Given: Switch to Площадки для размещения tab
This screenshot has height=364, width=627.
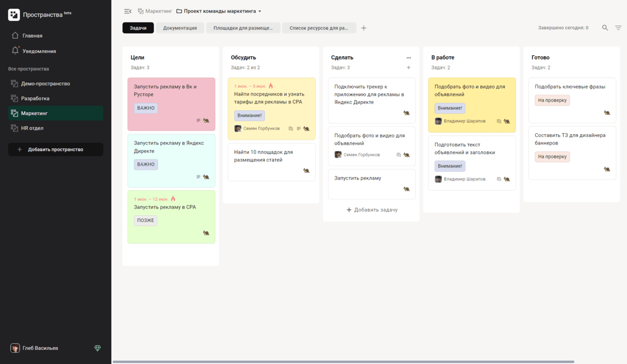Looking at the screenshot, I should 243,28.
